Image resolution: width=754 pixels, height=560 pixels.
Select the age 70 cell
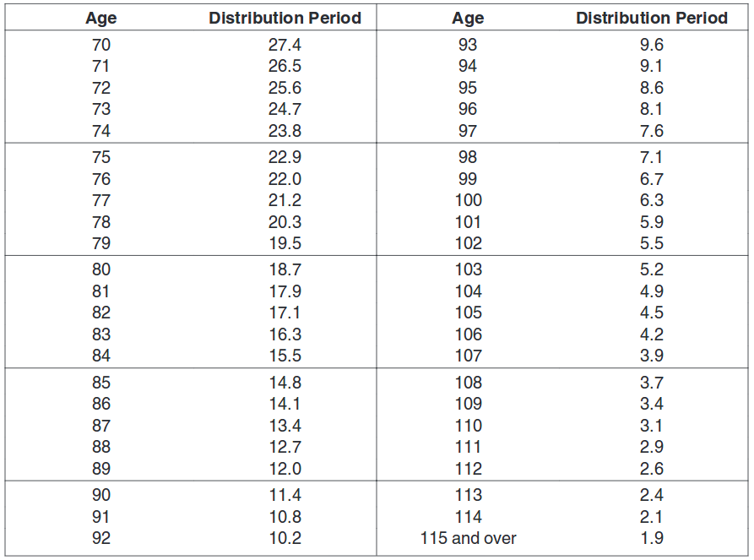(x=101, y=45)
